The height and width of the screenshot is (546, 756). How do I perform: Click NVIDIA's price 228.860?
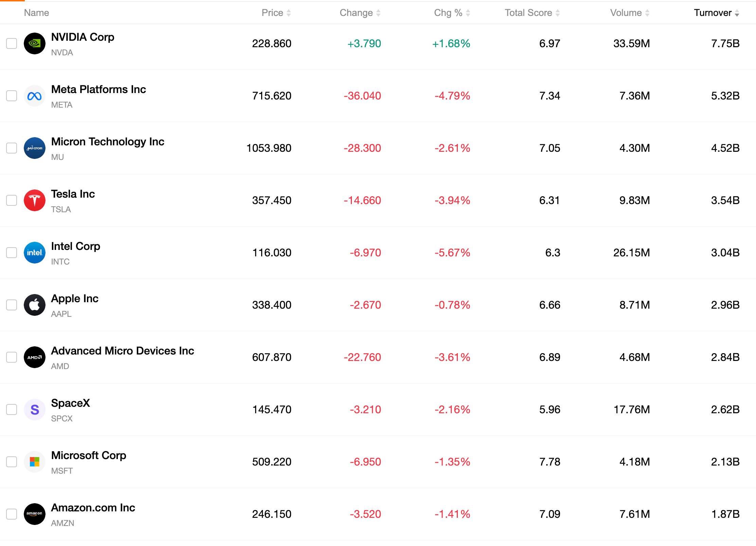click(x=272, y=43)
